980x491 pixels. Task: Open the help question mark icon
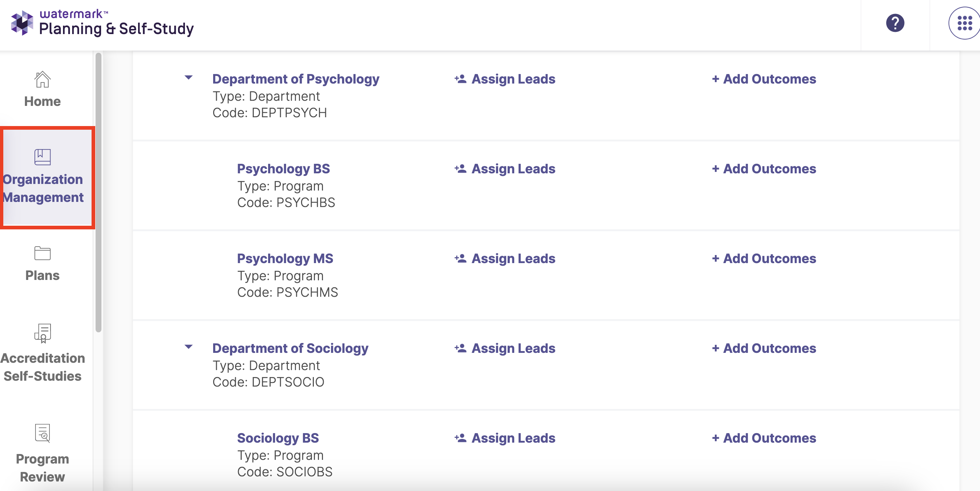pos(895,23)
